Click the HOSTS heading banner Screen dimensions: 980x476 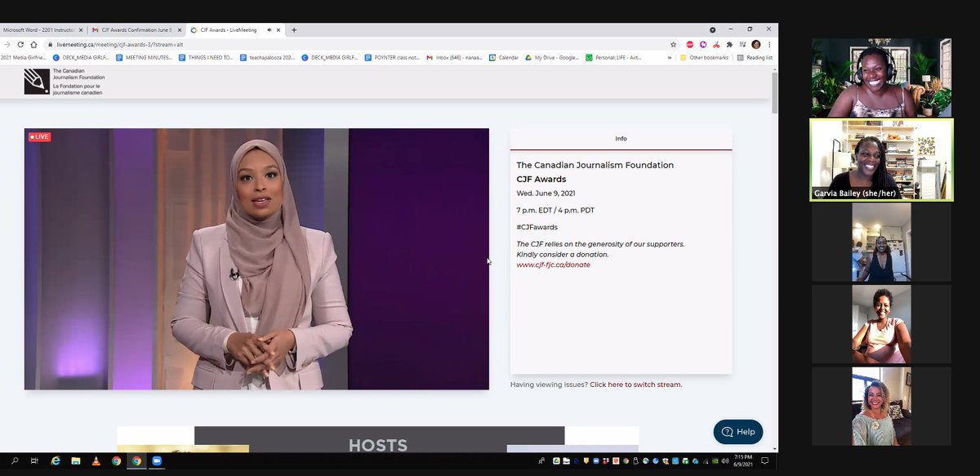click(378, 446)
